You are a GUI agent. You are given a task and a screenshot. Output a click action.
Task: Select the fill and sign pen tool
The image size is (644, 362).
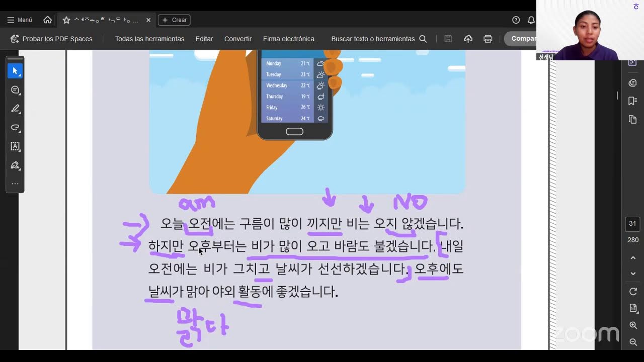(x=15, y=165)
